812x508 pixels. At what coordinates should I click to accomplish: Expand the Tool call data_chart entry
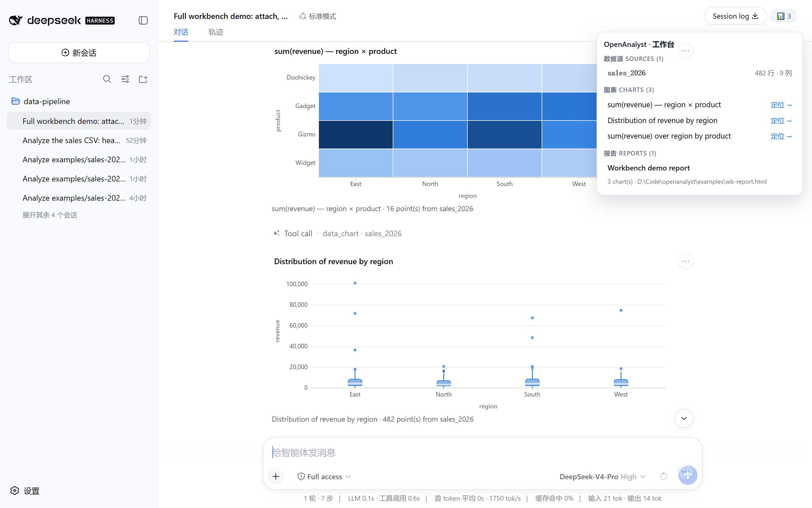pos(337,233)
